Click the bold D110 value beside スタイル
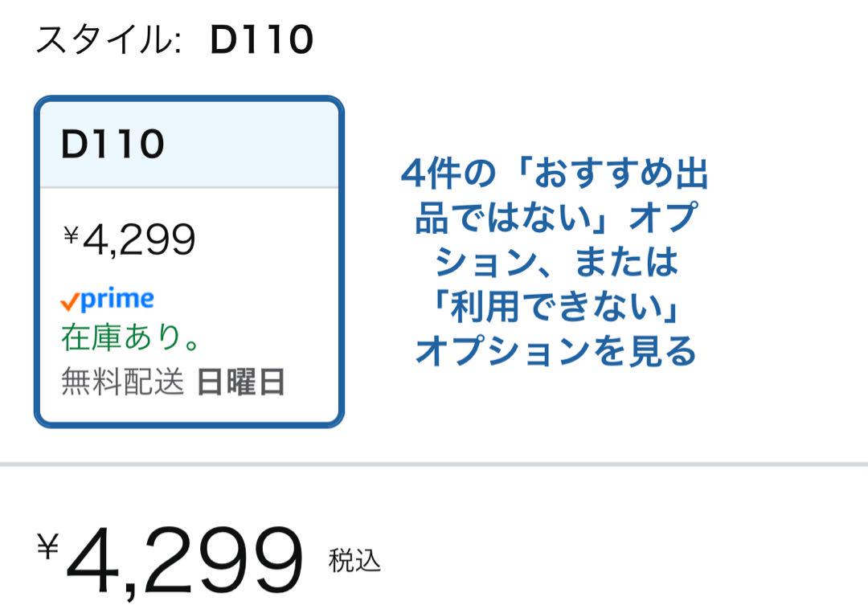Screen dimensions: 868x605 pos(262,40)
